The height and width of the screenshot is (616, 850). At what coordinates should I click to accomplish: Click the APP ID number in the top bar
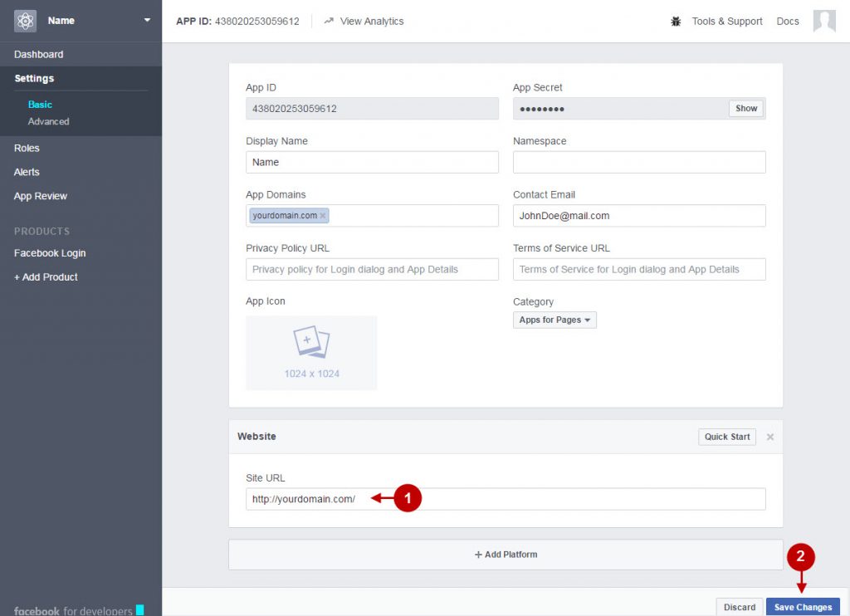[x=257, y=21]
